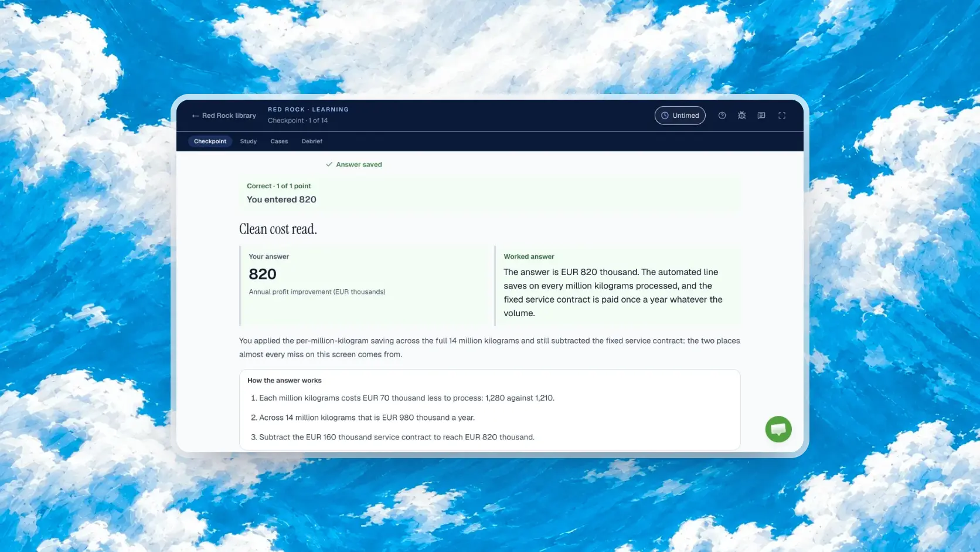Open the comments feedback icon
The image size is (980, 552).
pyautogui.click(x=761, y=116)
